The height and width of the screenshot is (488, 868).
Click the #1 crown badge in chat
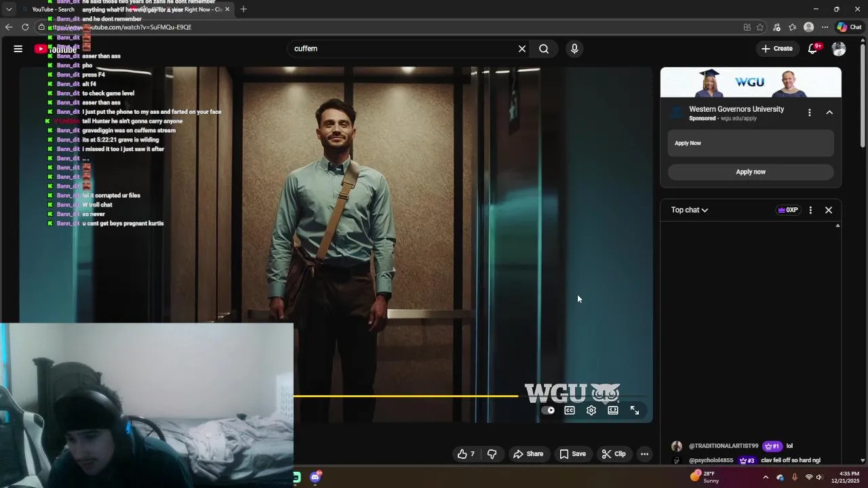tap(772, 446)
